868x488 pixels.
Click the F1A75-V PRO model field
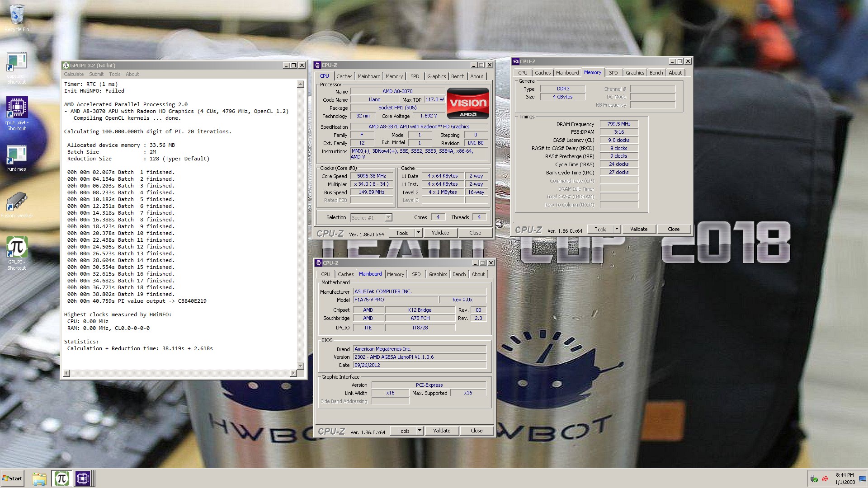point(396,300)
